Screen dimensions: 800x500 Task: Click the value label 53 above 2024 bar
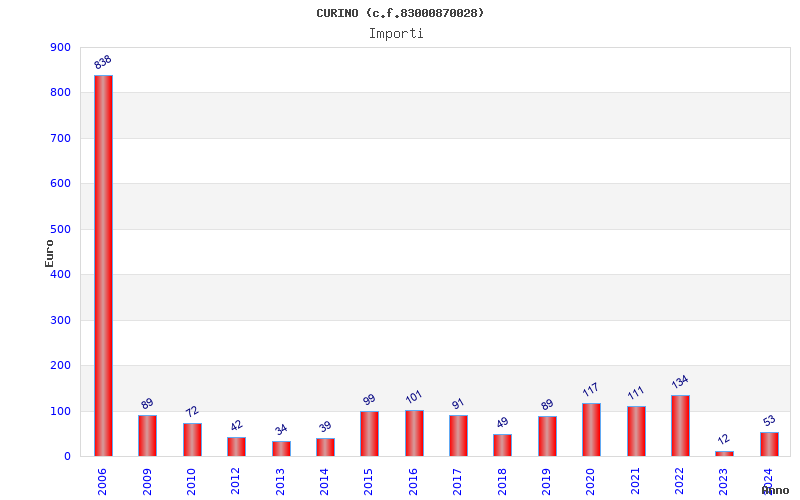(x=769, y=420)
